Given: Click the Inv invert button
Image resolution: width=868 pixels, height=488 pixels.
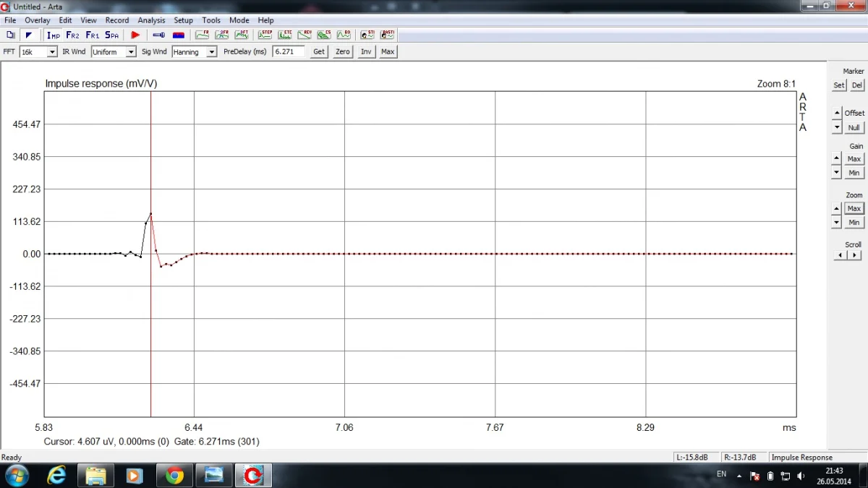Looking at the screenshot, I should click(367, 52).
